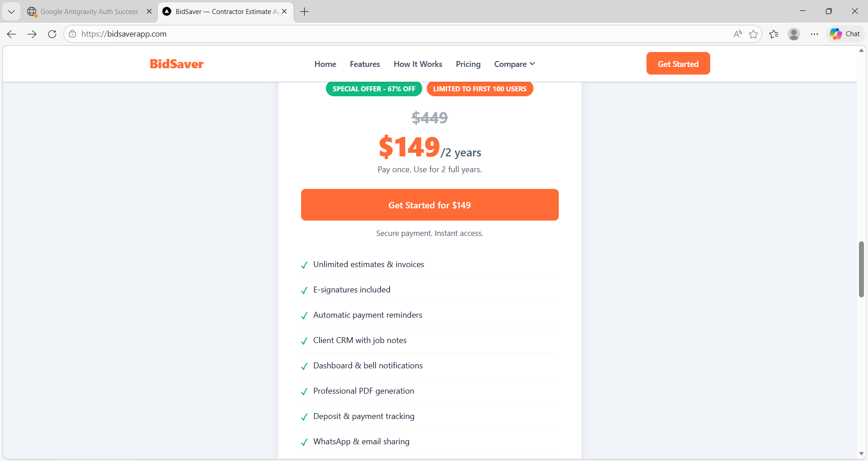Click the How It Works link
Viewport: 868px width, 461px height.
tap(417, 64)
